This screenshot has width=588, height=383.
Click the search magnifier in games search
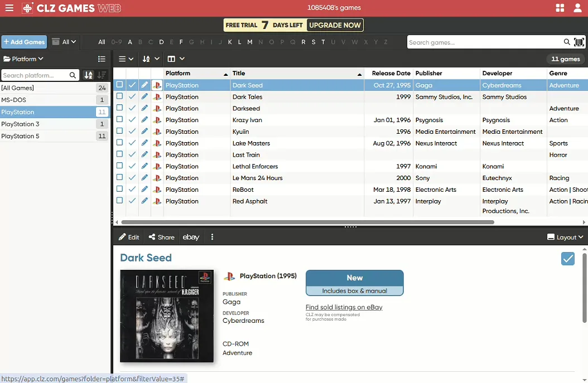click(x=567, y=42)
